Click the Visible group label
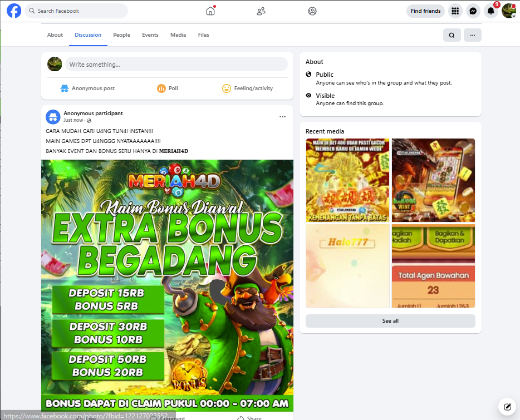Screen dimensions: 520x420 tap(325, 96)
